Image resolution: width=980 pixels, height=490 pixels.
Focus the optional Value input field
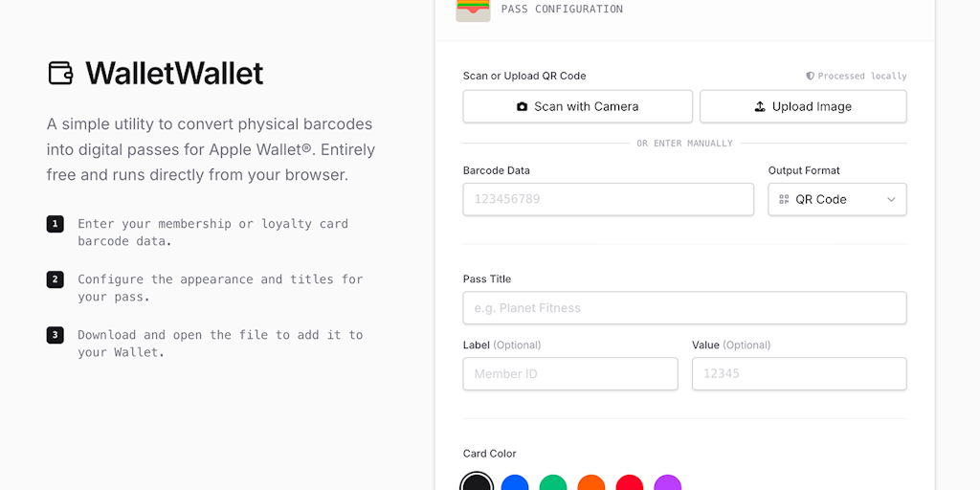click(798, 373)
